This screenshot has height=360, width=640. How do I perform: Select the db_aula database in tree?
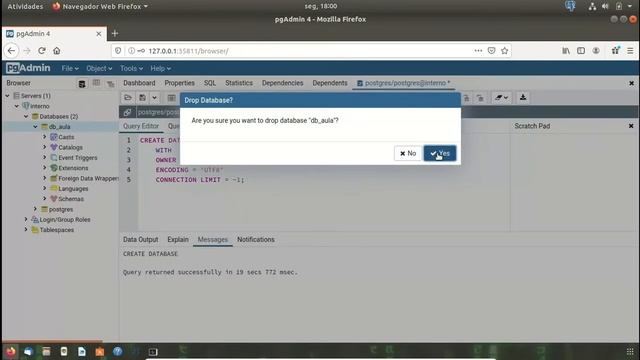pyautogui.click(x=59, y=127)
